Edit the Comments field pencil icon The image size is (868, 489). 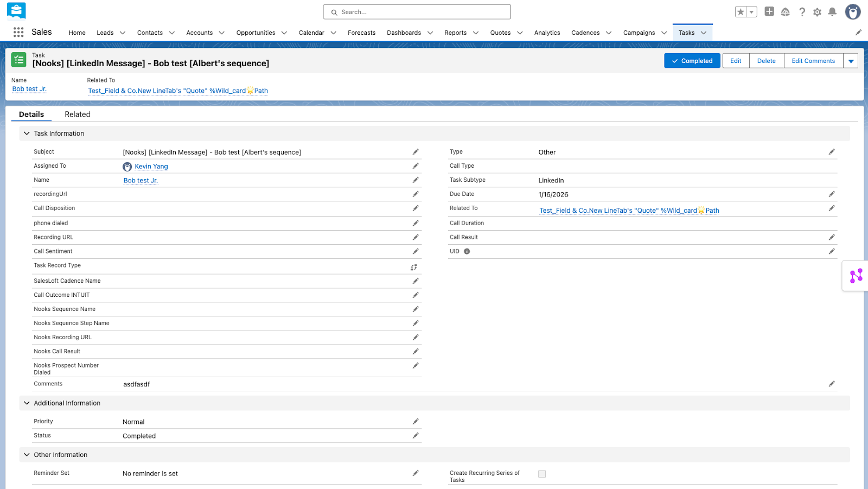click(832, 384)
